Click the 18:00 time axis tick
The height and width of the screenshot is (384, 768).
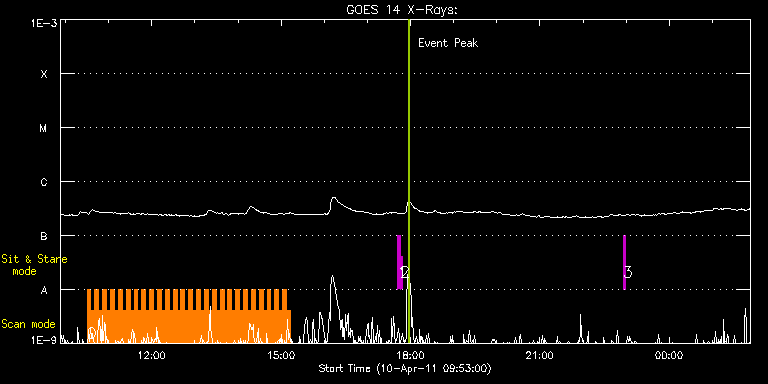coord(410,355)
